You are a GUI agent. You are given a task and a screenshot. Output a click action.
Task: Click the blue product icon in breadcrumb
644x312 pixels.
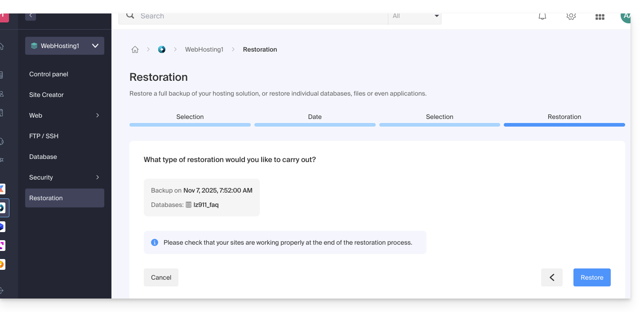point(162,49)
